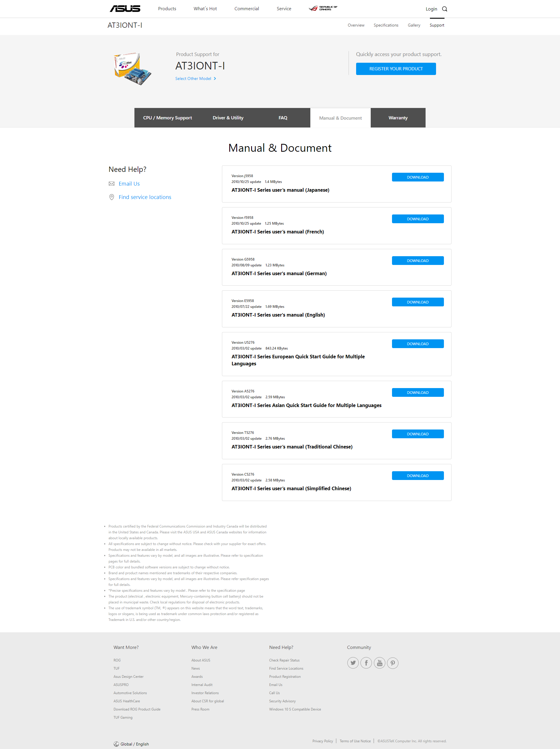Open the Awards footer link
The image size is (560, 749).
tap(197, 676)
